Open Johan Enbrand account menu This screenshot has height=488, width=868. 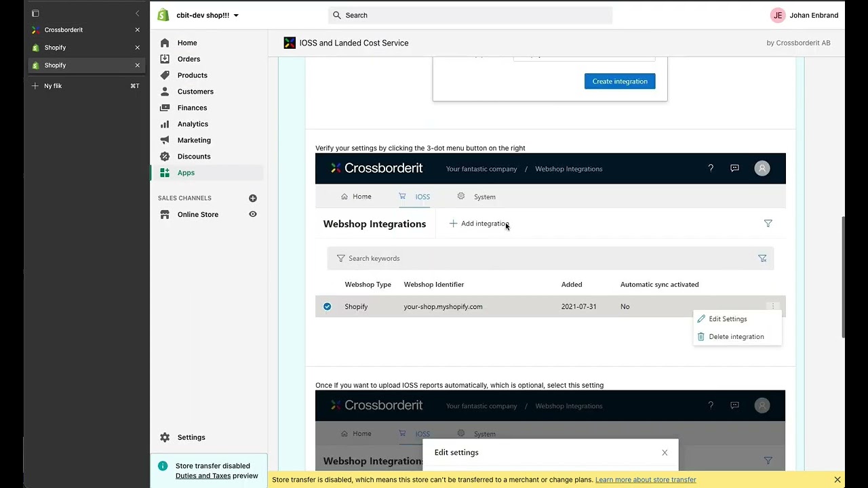click(805, 15)
